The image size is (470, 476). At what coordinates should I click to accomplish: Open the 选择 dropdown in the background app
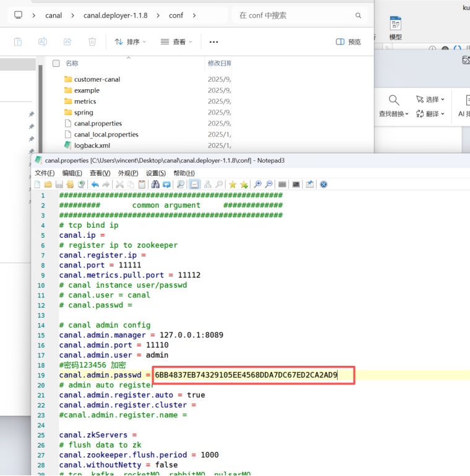[430, 99]
